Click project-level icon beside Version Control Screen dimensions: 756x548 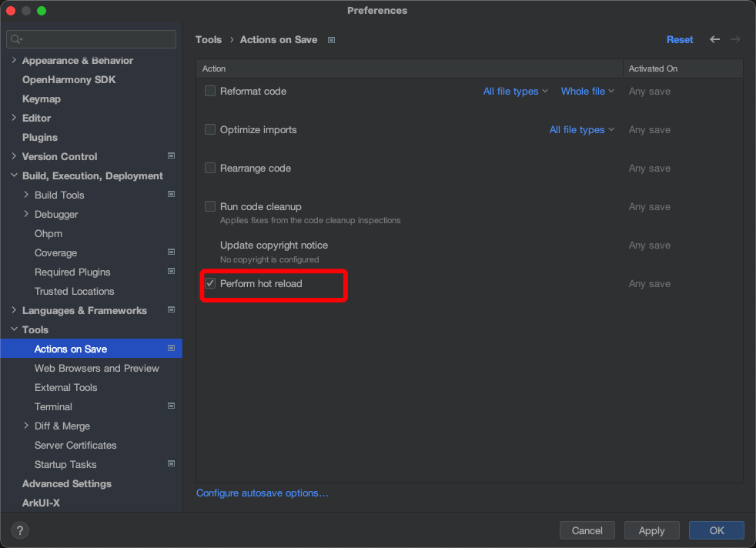[x=171, y=156]
